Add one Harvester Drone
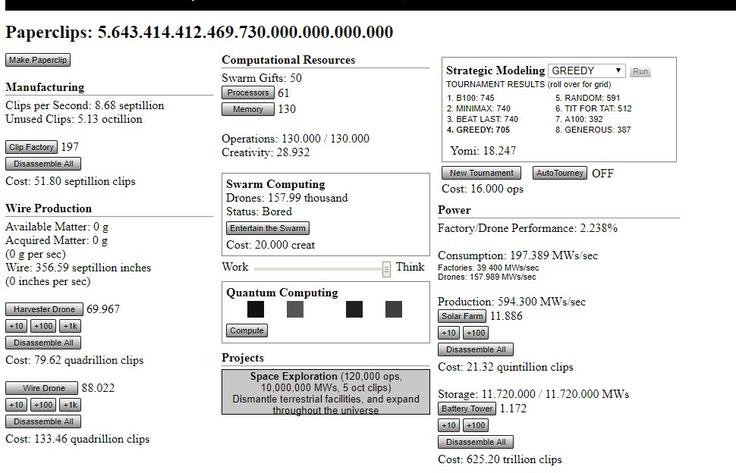The height and width of the screenshot is (473, 736). 44,309
